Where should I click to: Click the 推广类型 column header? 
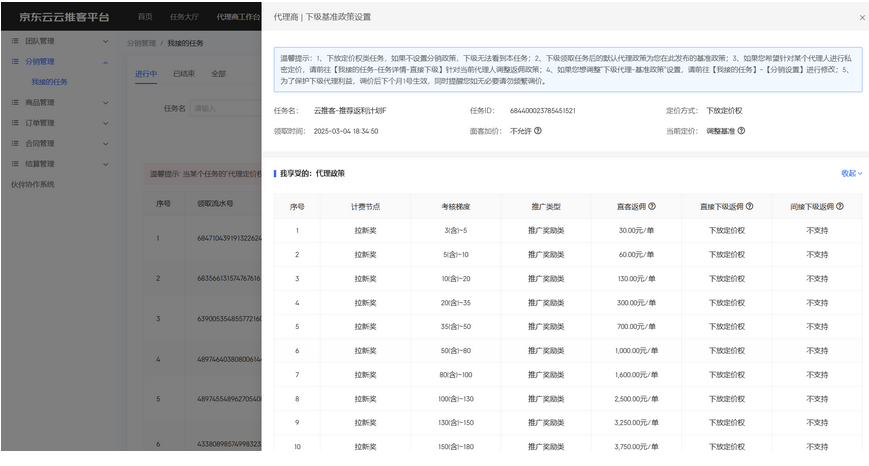tap(546, 207)
